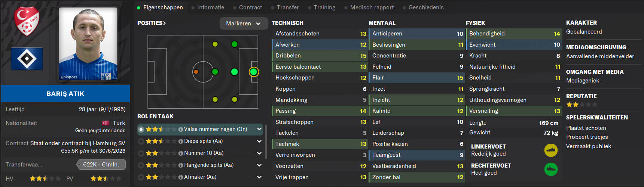Select the striker position dot on the pitch
Image resolution: width=644 pixels, height=187 pixels.
253,72
